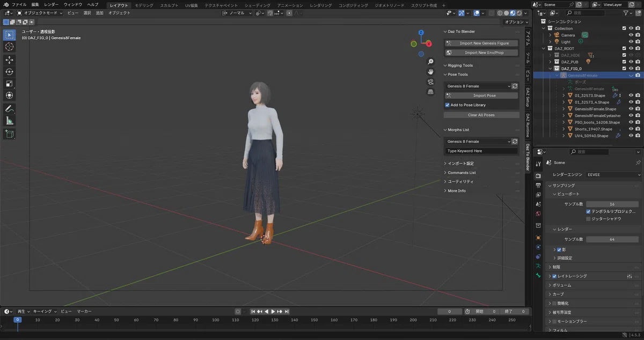644x340 pixels.
Task: Hide Camera in viewport via eye icon
Action: [x=631, y=35]
